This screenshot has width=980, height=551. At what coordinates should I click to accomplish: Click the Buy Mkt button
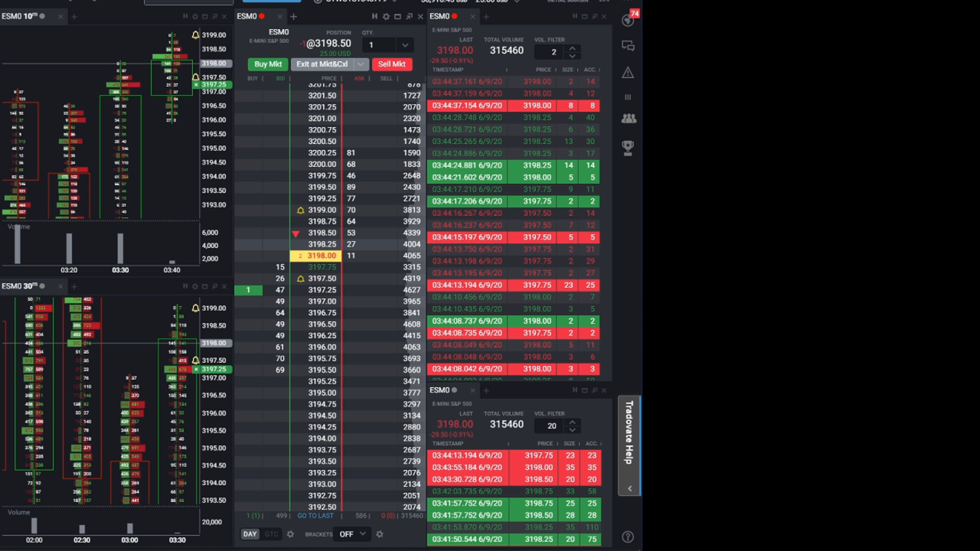(268, 64)
